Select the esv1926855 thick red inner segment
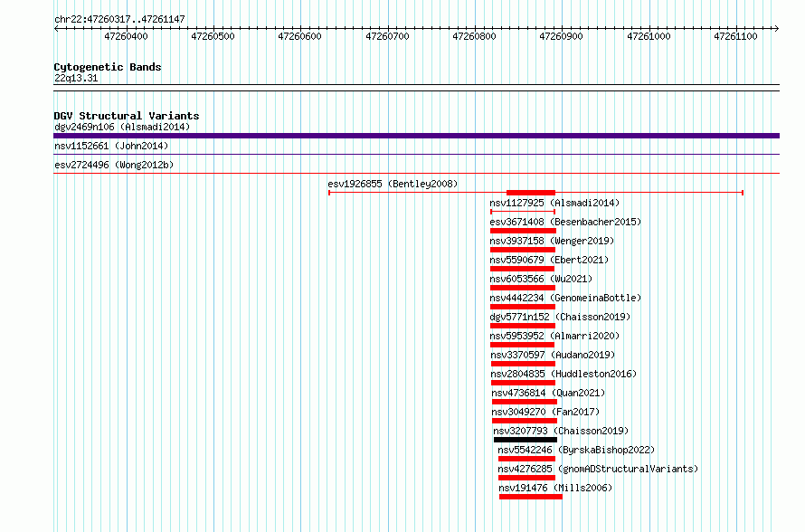The height and width of the screenshot is (532, 805). 531,193
